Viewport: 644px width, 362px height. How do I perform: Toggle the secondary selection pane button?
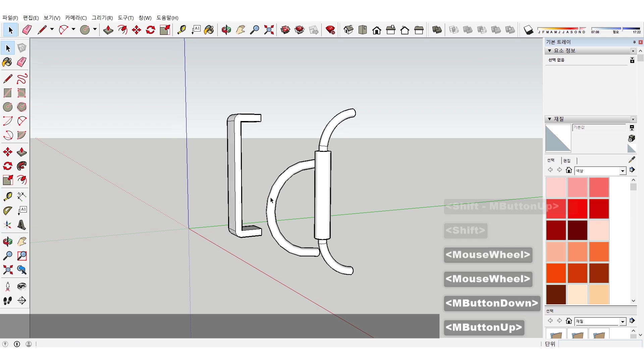pos(632,128)
